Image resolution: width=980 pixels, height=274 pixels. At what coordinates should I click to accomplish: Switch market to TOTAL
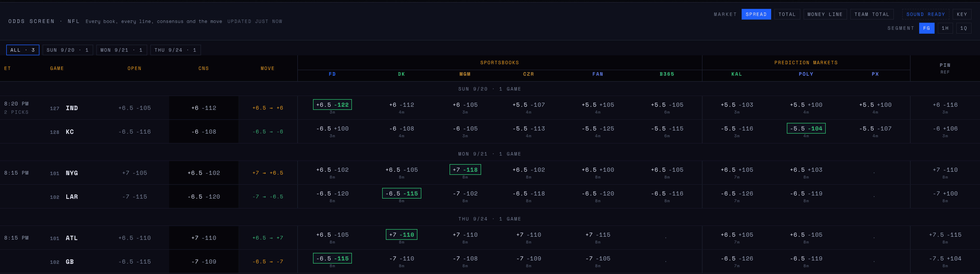pos(787,14)
